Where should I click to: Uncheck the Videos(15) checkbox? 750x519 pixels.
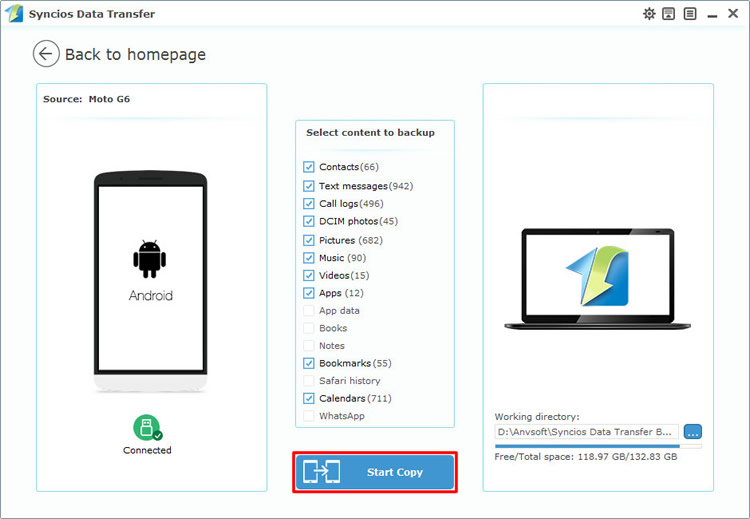click(x=309, y=276)
